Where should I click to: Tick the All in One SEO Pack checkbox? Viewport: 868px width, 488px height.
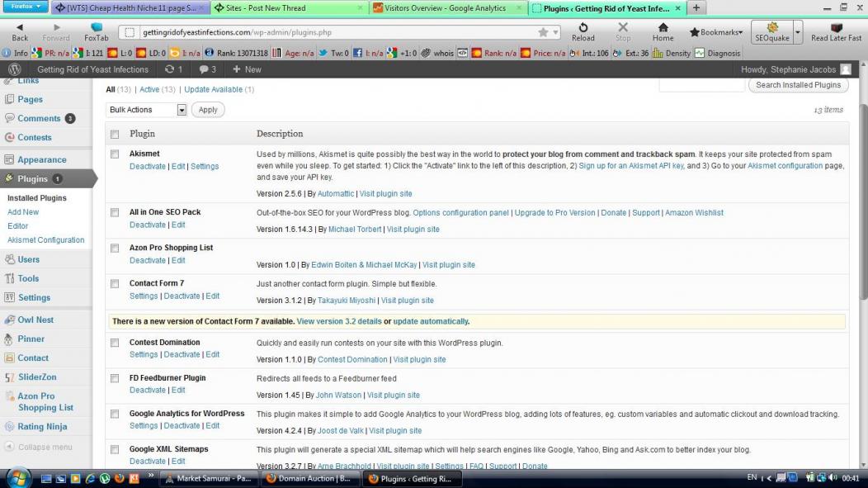pos(115,213)
